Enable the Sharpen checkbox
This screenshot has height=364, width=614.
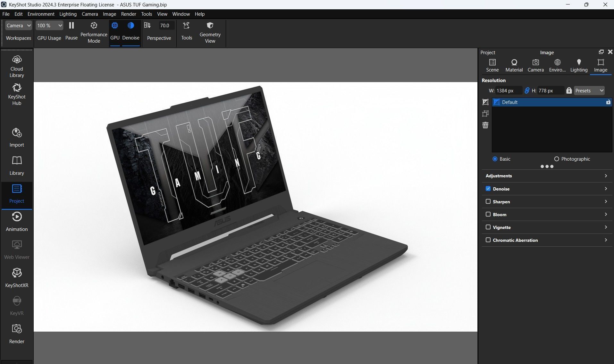488,201
